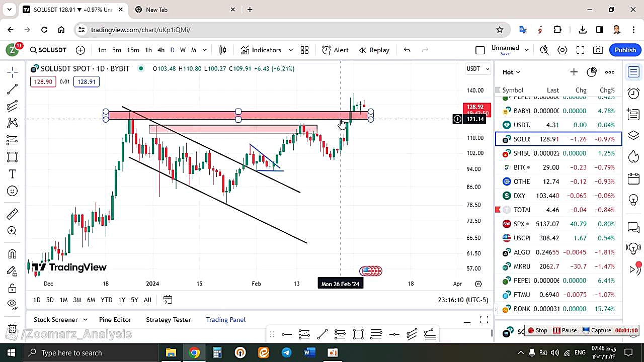Screen dimensions: 644x362
Task: Expand the Hot watchlist dropdown
Action: pyautogui.click(x=511, y=72)
